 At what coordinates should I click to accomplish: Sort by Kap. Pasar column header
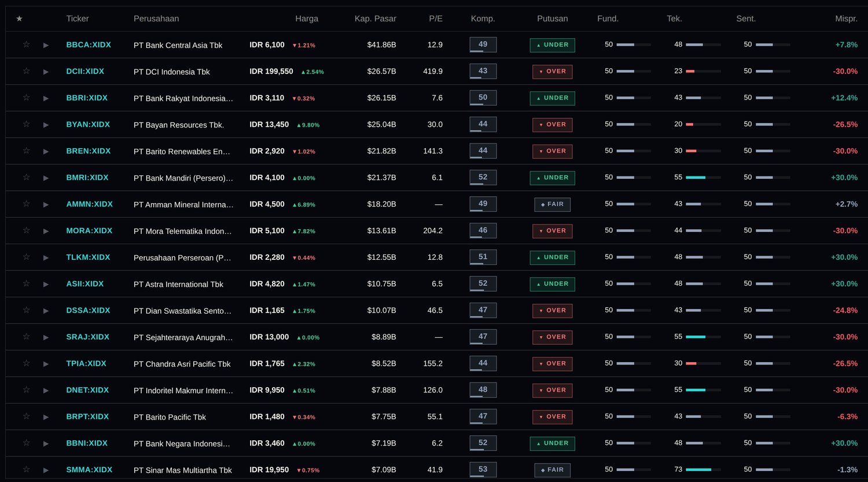pyautogui.click(x=376, y=19)
